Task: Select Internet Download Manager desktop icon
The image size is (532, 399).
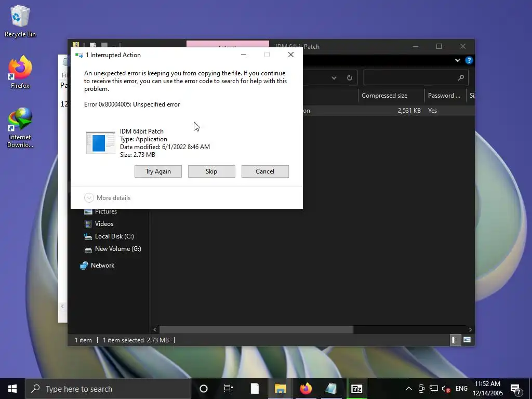Action: [20, 128]
